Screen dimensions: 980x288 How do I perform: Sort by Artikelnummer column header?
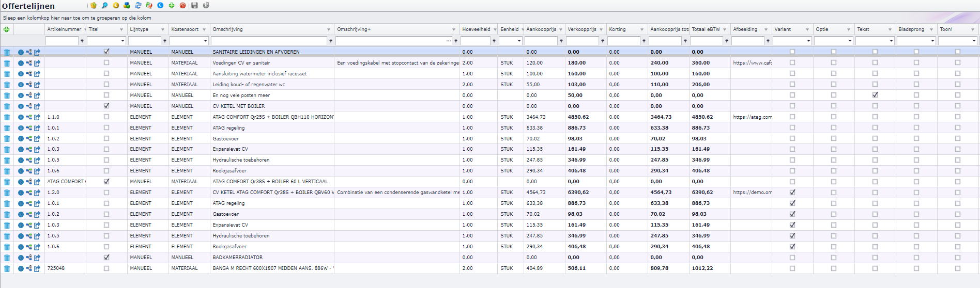tap(64, 29)
